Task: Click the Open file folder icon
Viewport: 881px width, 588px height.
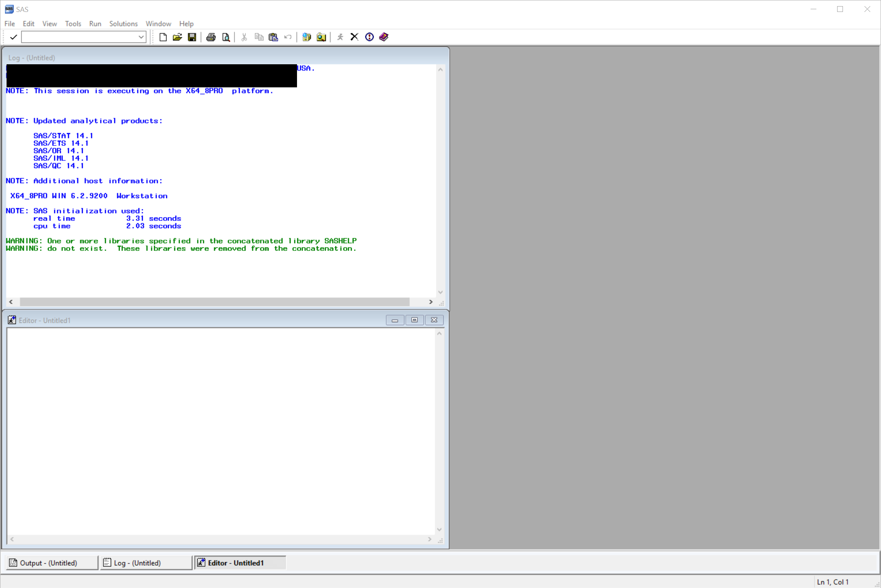Action: pos(177,37)
